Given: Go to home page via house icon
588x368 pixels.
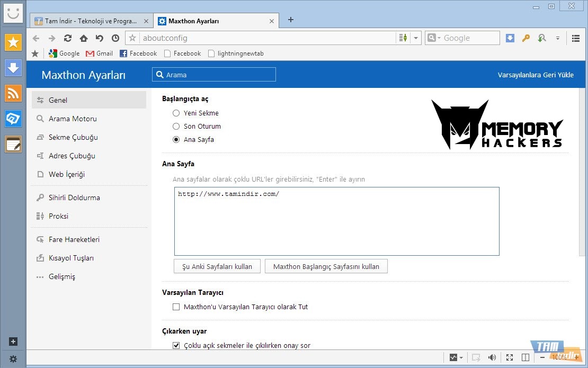Looking at the screenshot, I should tap(84, 38).
